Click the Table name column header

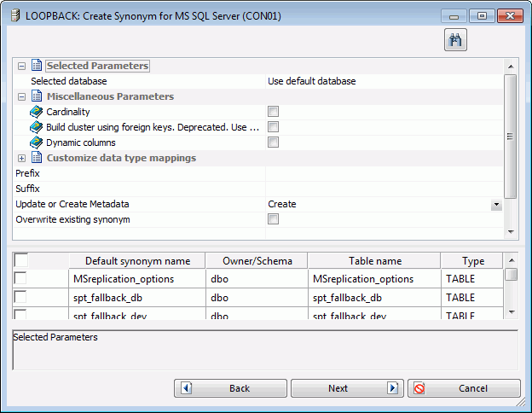(374, 261)
